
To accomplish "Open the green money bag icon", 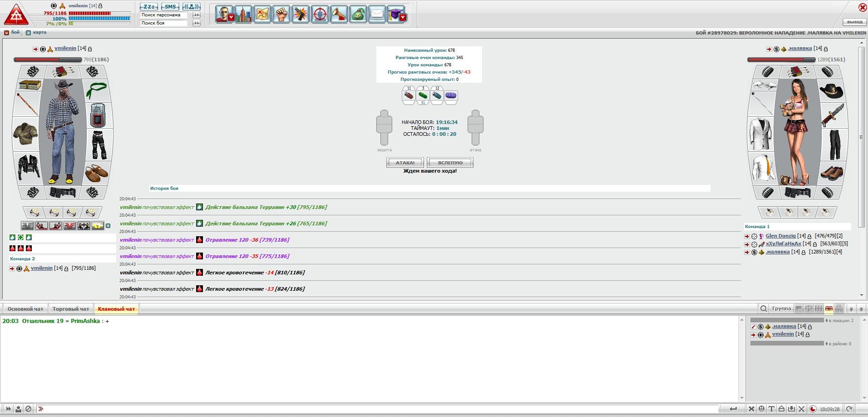I will 358,15.
